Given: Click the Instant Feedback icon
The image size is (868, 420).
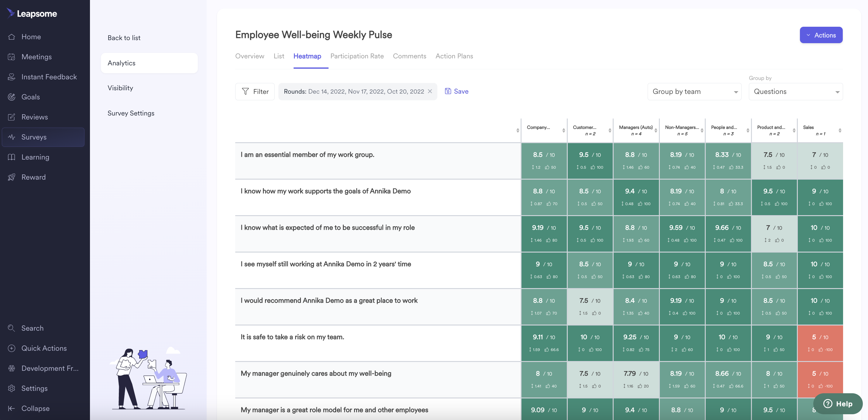Looking at the screenshot, I should click(x=12, y=77).
